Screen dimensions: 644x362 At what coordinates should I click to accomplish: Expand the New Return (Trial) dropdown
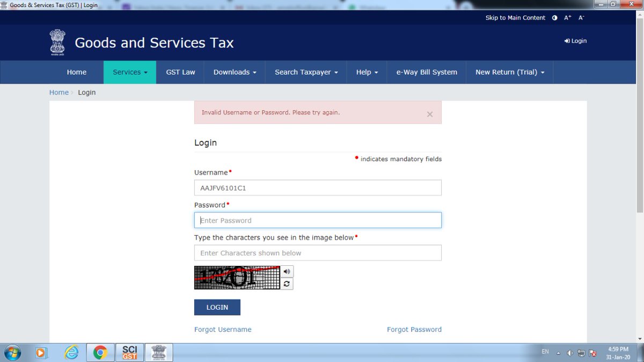tap(510, 72)
